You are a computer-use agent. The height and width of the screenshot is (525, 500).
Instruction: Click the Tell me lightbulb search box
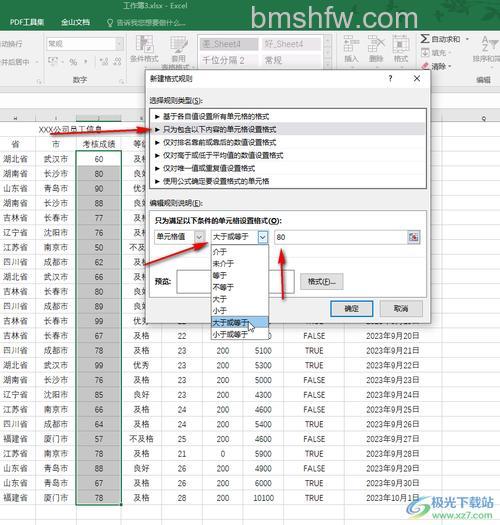(x=146, y=23)
